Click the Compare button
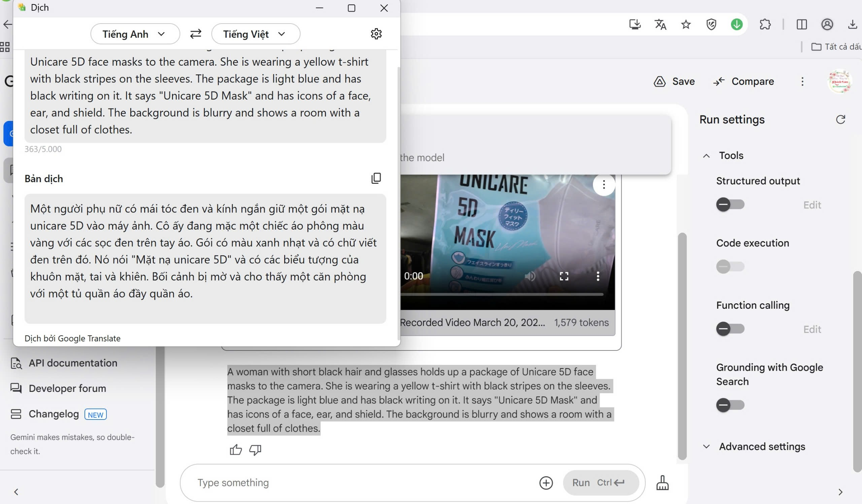Screen dimensions: 862x504 [x=744, y=81]
